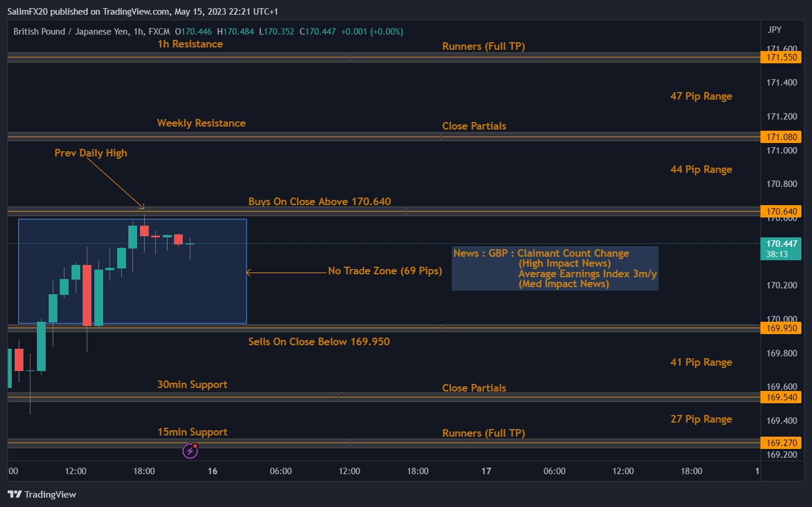Click the current price label 170.447

(777, 243)
